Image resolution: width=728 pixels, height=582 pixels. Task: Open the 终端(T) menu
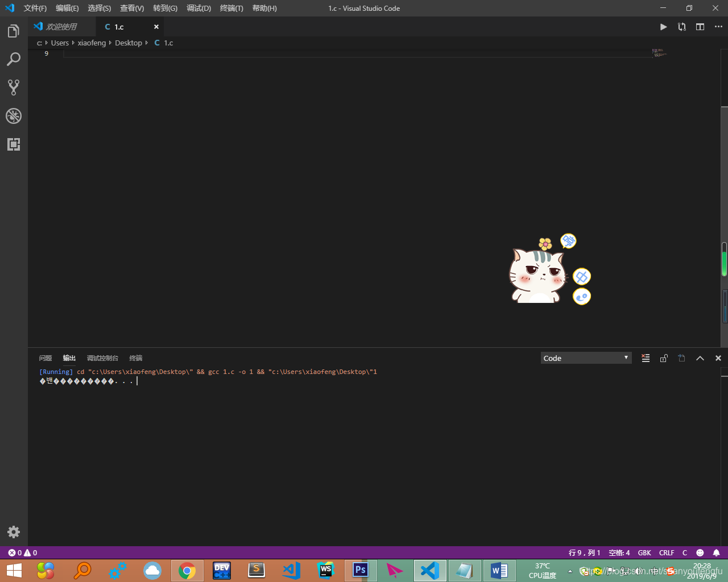tap(231, 8)
